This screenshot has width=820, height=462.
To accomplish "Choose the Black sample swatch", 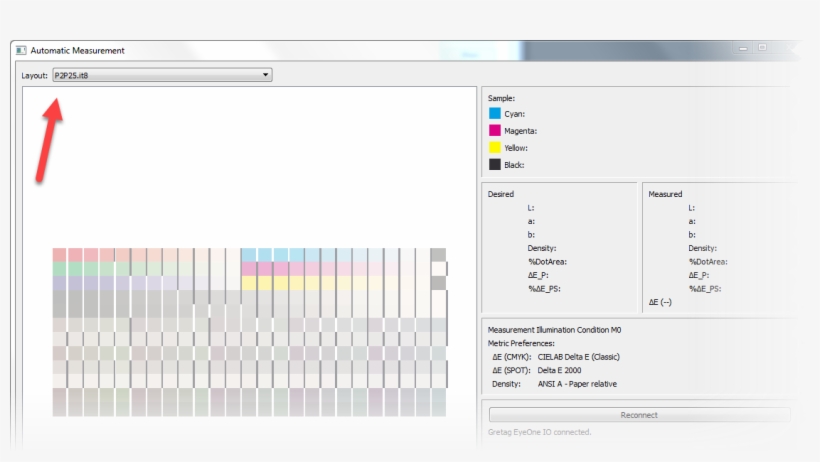I will (x=495, y=165).
